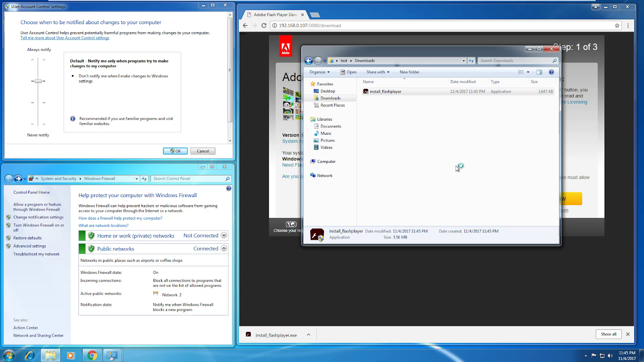The width and height of the screenshot is (644, 362).
Task: Cancel the UAC settings dialog
Action: point(203,151)
